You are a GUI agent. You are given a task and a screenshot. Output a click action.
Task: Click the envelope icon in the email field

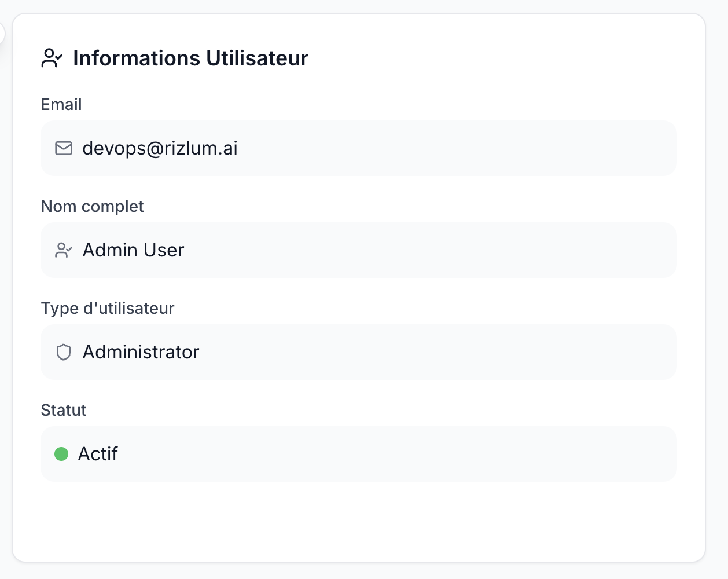coord(64,148)
